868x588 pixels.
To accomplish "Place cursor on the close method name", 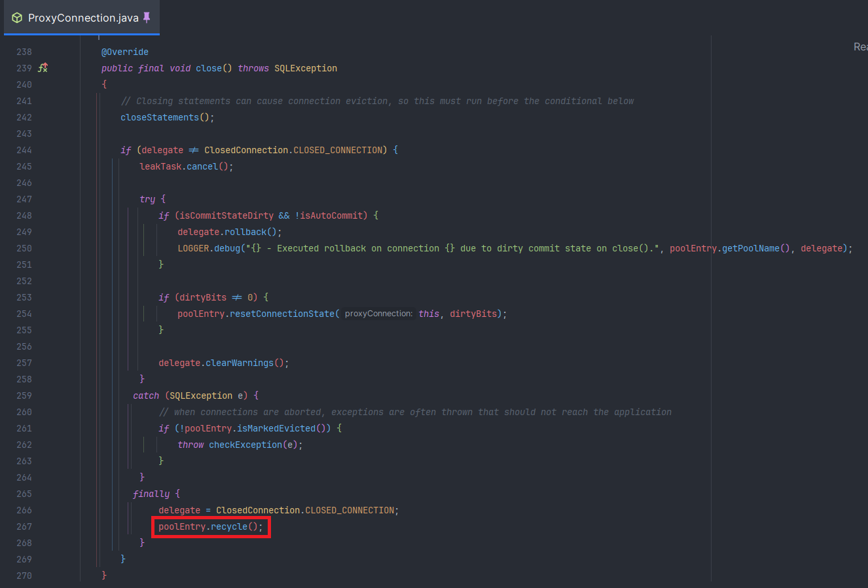I will 209,68.
